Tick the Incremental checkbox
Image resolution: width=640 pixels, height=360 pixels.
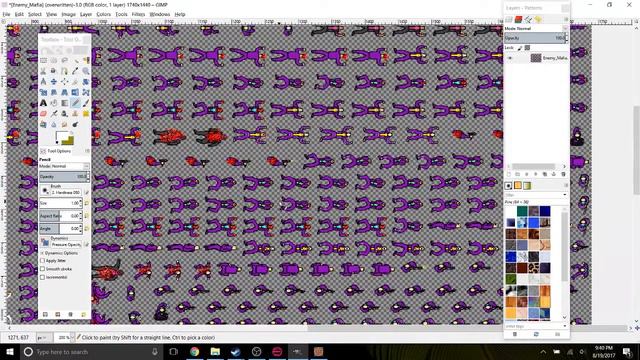click(x=42, y=277)
